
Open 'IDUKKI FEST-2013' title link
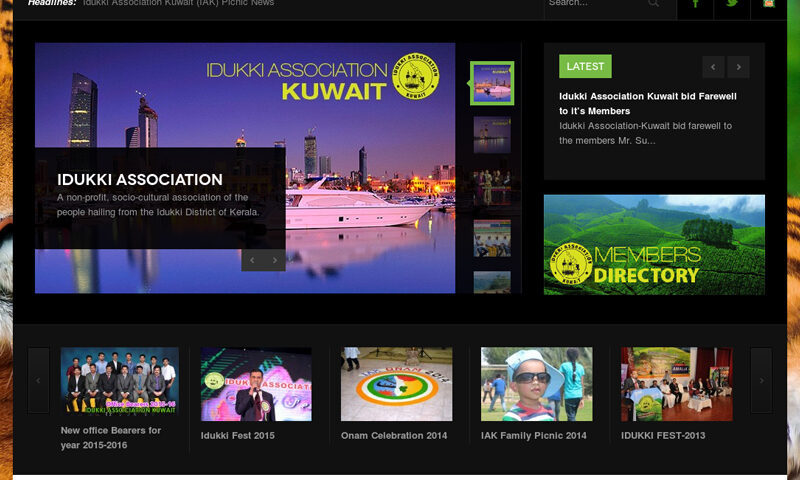click(663, 436)
